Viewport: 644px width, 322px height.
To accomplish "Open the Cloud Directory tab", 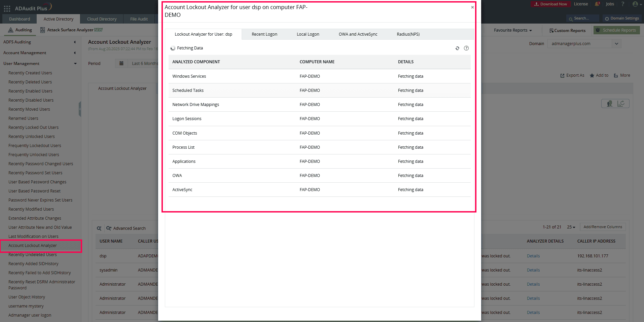I will tap(101, 19).
